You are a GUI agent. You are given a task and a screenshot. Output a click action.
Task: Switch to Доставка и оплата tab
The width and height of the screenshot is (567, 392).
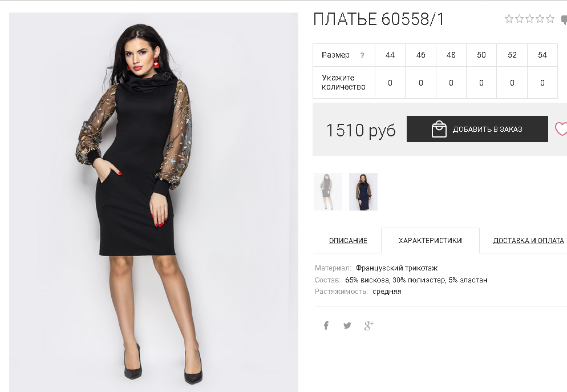528,240
